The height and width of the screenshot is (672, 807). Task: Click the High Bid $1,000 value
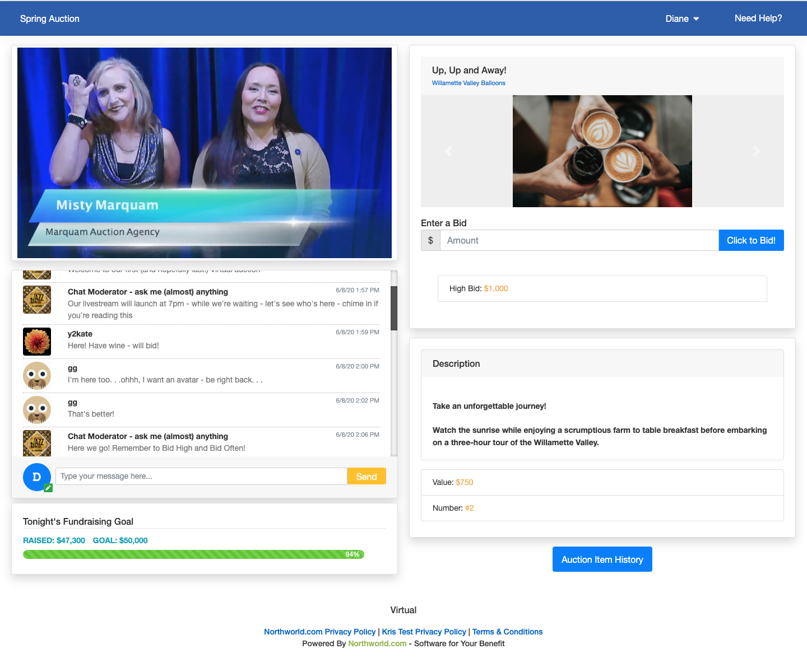click(x=496, y=288)
